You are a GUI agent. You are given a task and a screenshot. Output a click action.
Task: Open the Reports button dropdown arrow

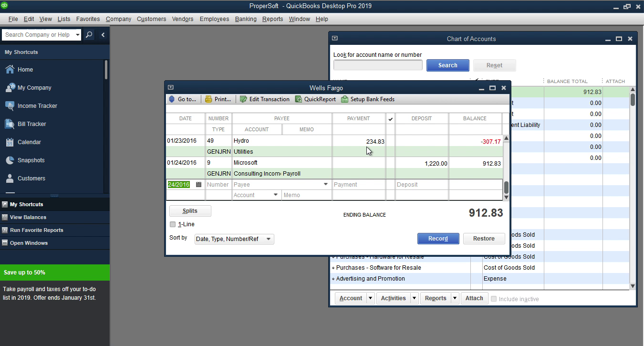455,298
